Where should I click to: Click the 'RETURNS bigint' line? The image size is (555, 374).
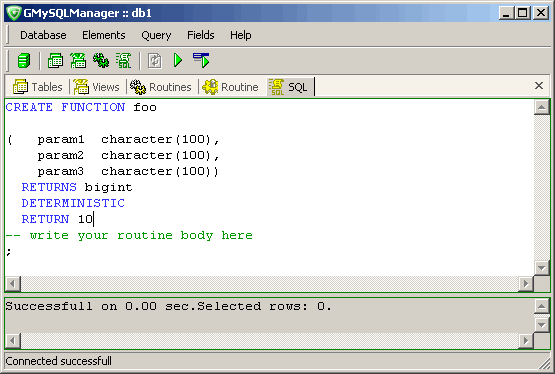pyautogui.click(x=77, y=187)
